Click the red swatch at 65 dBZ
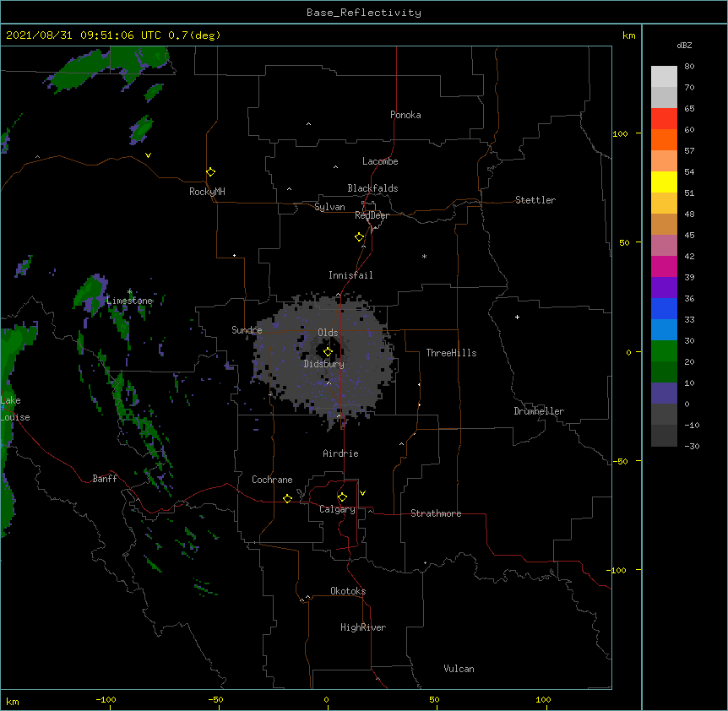The width and height of the screenshot is (728, 711). click(664, 118)
